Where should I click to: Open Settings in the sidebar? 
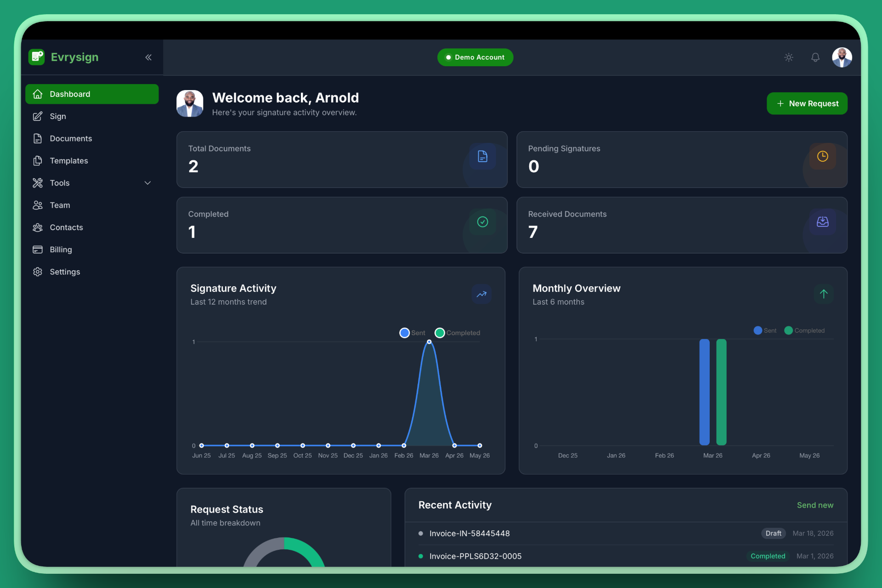pos(92,272)
